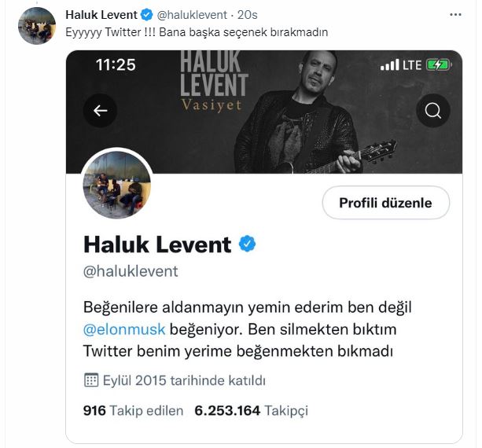Screen dimensions: 482x448
Task: Click the 20s tweet timestamp
Action: click(x=247, y=15)
